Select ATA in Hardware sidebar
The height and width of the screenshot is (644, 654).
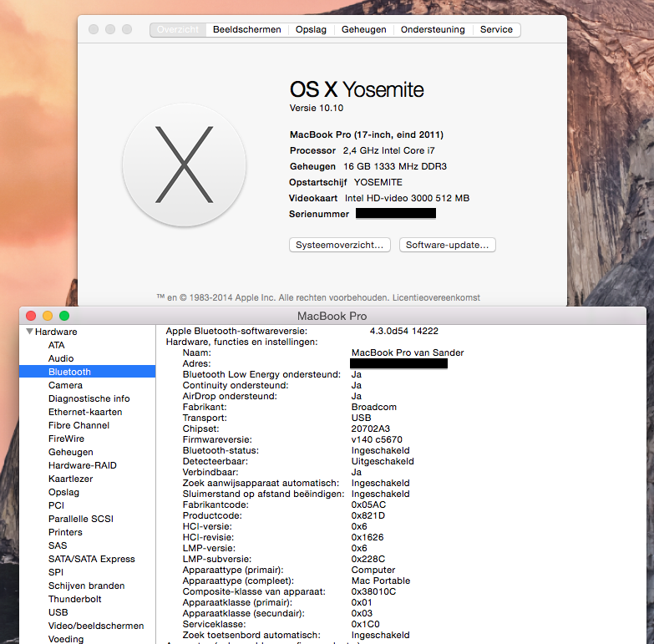coord(56,345)
